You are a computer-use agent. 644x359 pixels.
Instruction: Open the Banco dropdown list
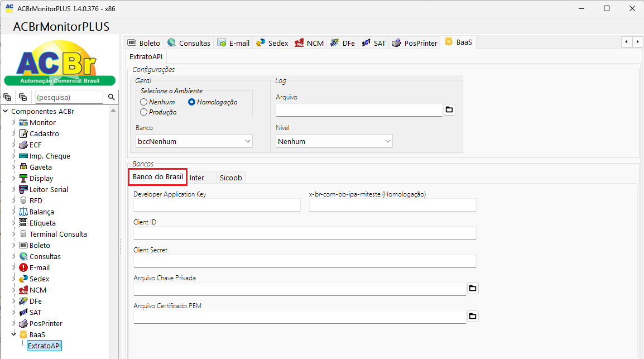coord(194,141)
